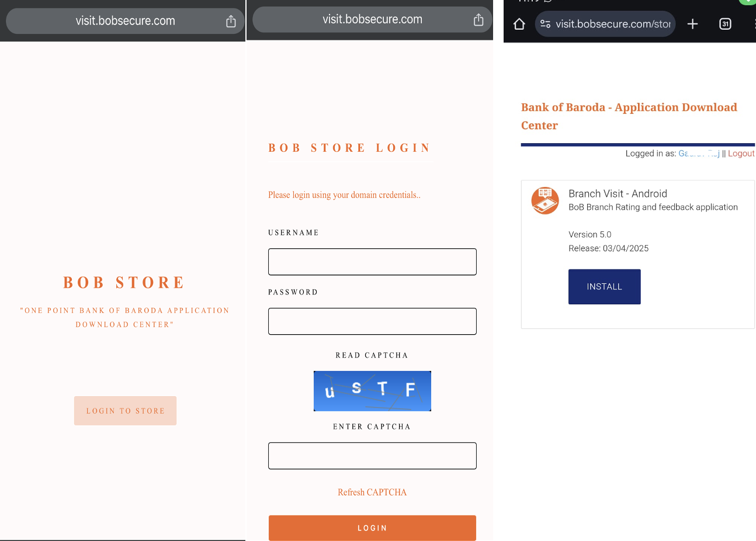Click Refresh CAPTCHA link
Viewport: 756px width, 541px height.
click(x=372, y=492)
